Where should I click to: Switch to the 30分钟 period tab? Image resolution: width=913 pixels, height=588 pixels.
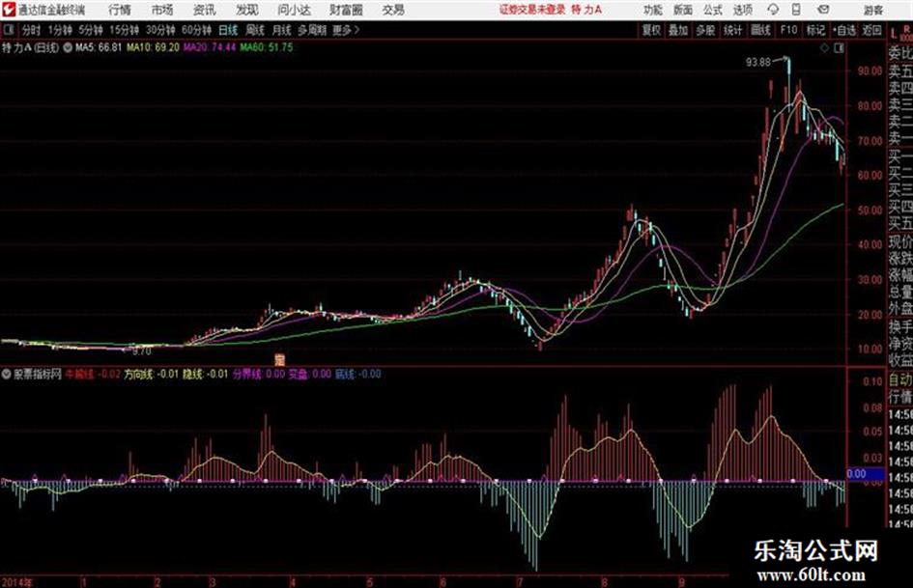point(160,30)
